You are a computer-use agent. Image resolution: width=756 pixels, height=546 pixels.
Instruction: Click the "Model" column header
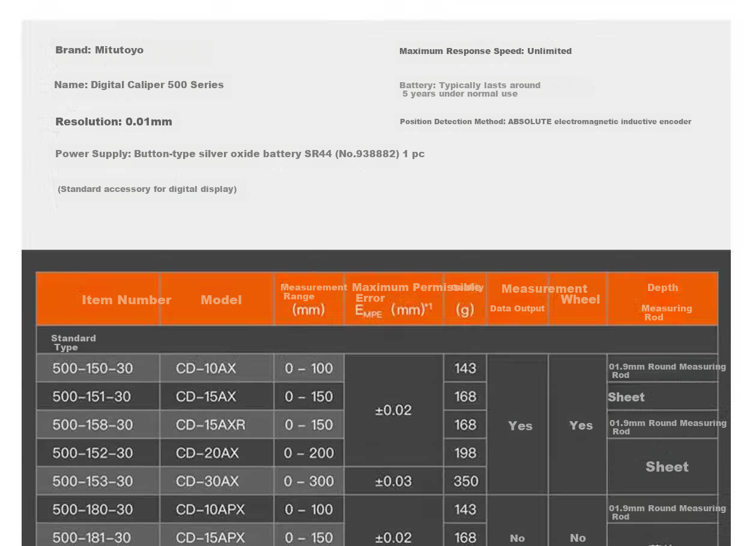point(221,300)
